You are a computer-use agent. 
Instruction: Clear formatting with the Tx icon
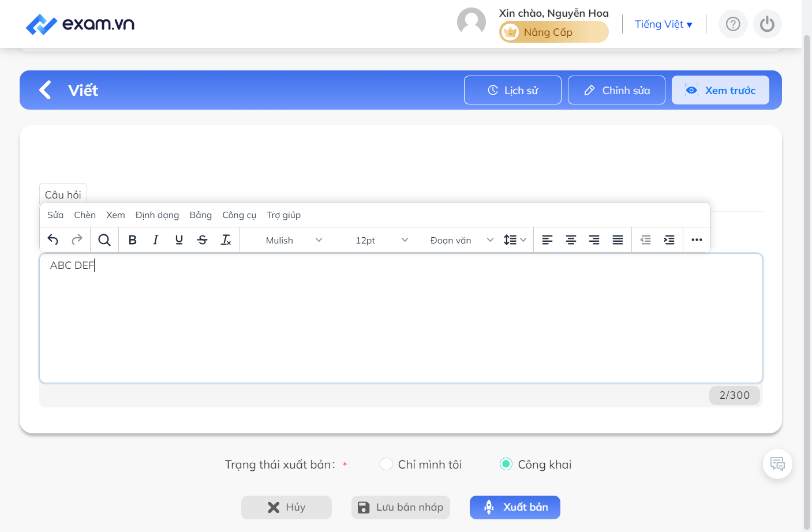[x=226, y=240]
